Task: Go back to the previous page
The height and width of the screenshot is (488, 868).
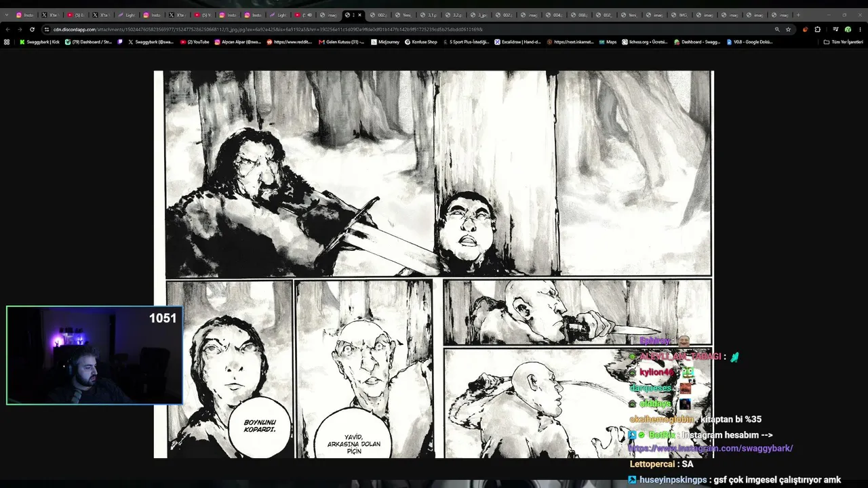Action: tap(7, 30)
